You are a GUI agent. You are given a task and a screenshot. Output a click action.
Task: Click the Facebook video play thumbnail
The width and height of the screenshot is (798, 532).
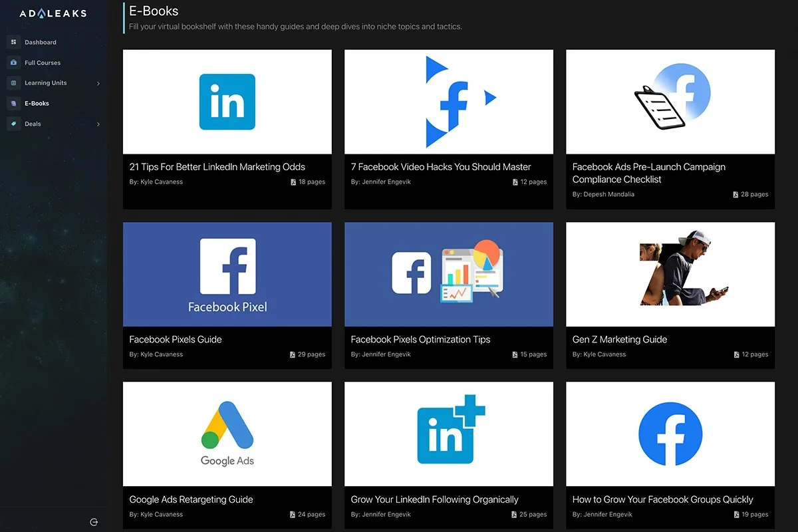pyautogui.click(x=449, y=102)
